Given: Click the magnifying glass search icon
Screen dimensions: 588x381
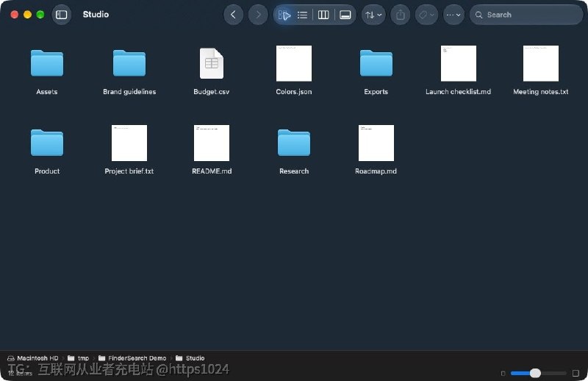Looking at the screenshot, I should tap(479, 15).
